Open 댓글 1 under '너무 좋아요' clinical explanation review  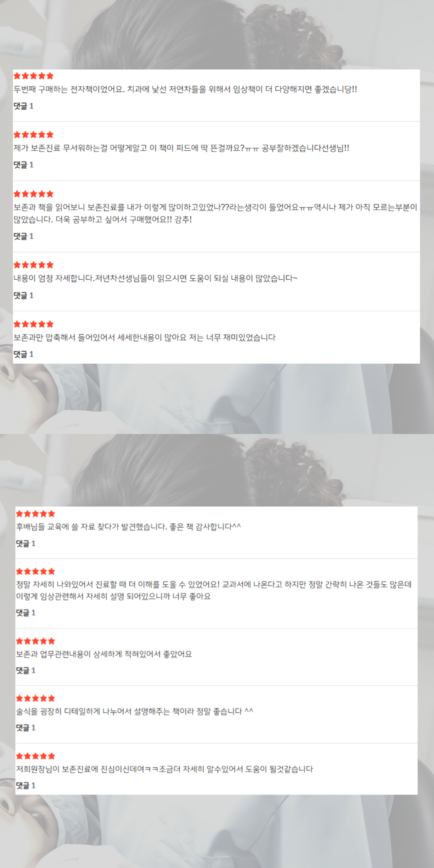[x=26, y=612]
